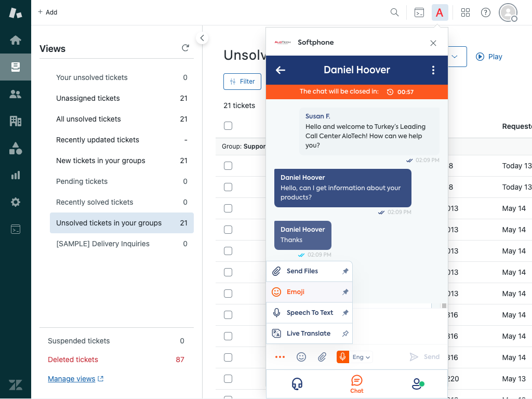This screenshot has width=532, height=399.
Task: Click the Filter button
Action: [x=242, y=82]
